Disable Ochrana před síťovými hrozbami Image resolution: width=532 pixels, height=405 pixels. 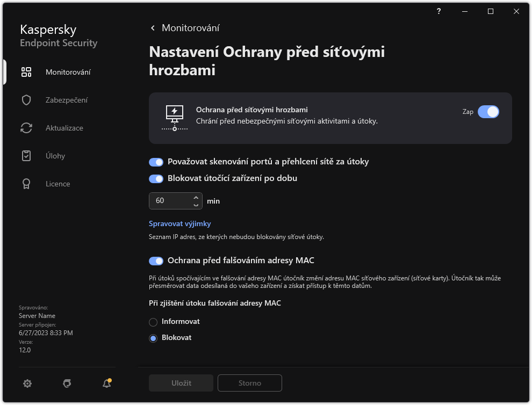488,112
